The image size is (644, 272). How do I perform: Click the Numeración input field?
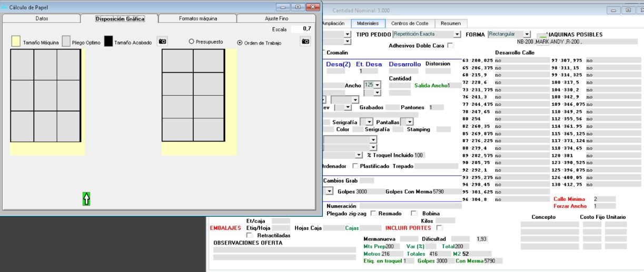point(410,206)
